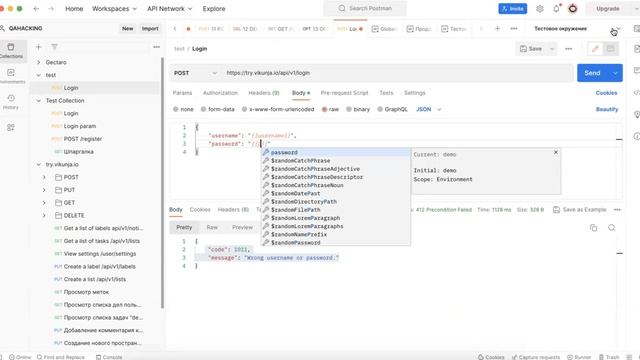Image resolution: width=640 pixels, height=360 pixels.
Task: Click the Beautify link
Action: pos(607,109)
